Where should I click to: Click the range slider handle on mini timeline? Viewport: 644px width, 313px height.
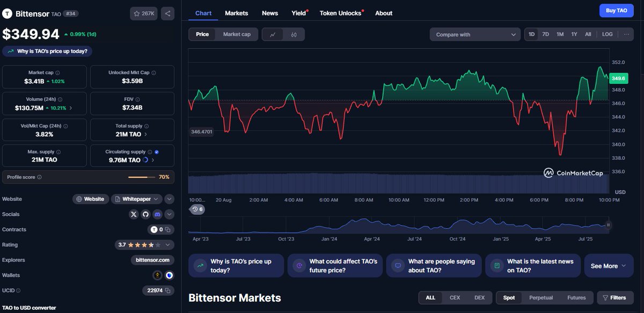[608, 225]
